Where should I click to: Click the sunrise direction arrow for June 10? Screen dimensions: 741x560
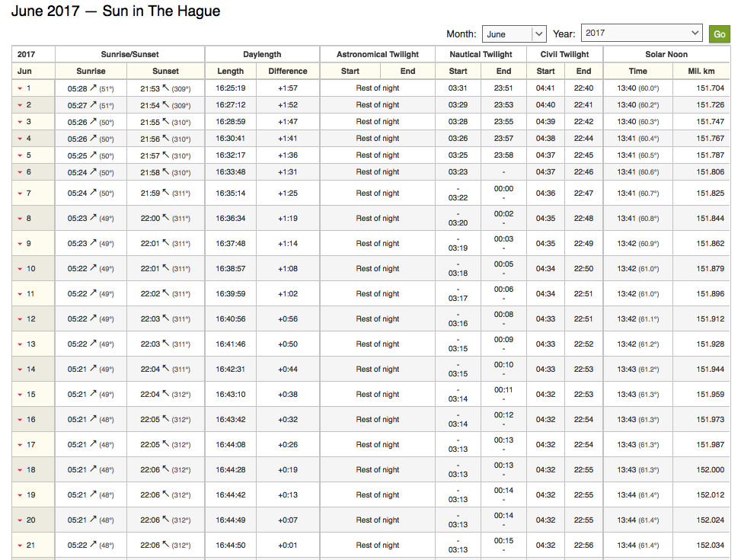pyautogui.click(x=94, y=269)
